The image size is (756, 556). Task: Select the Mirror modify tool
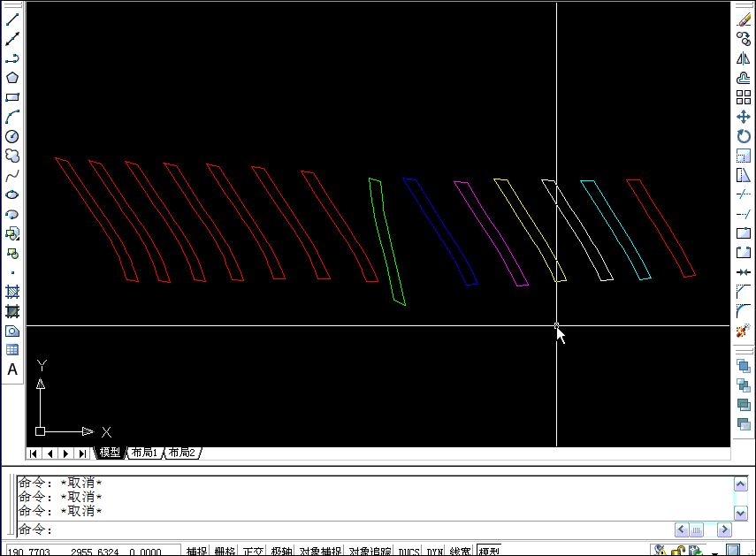(x=744, y=57)
